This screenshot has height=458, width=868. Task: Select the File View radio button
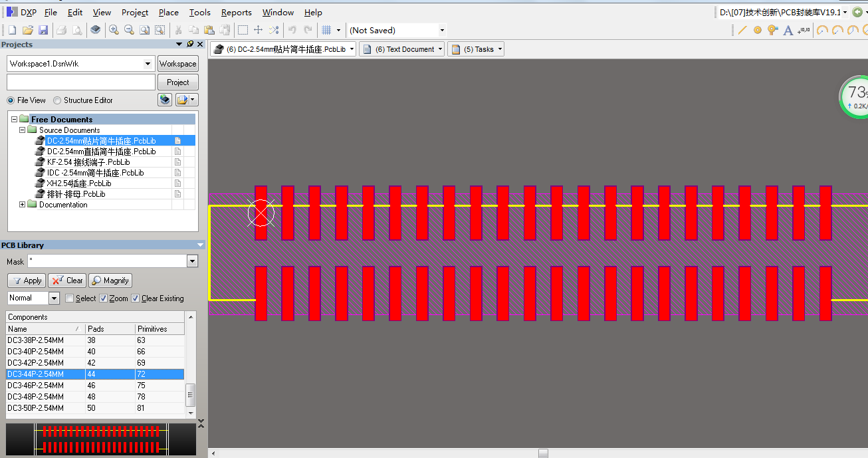pyautogui.click(x=11, y=100)
